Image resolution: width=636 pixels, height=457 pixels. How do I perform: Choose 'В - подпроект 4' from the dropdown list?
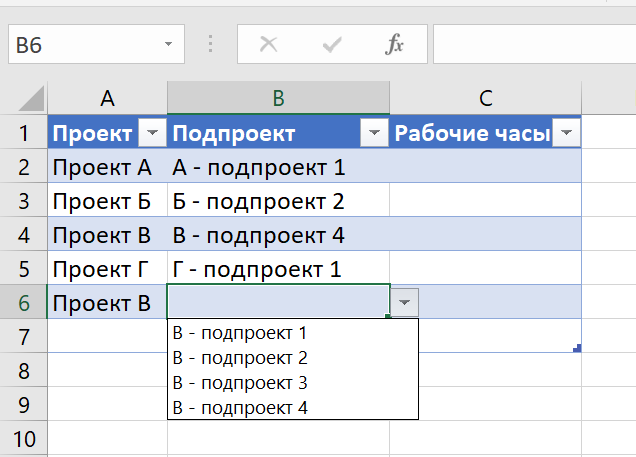pos(292,408)
